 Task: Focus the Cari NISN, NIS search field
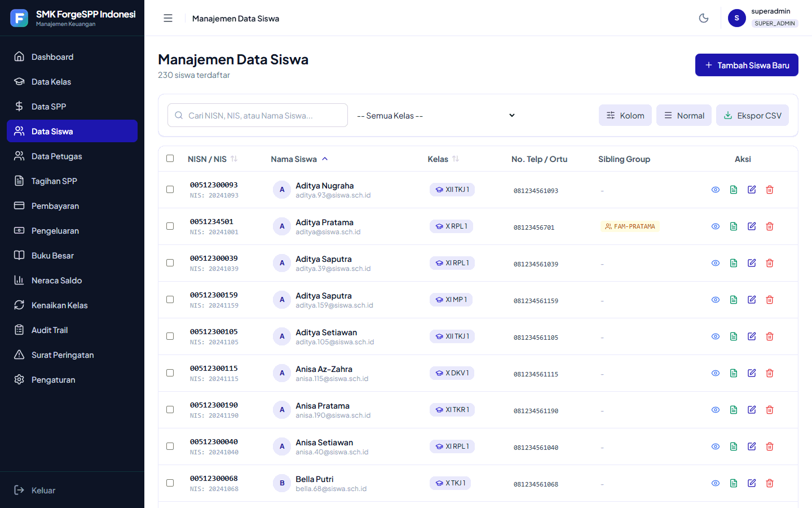[x=258, y=115]
